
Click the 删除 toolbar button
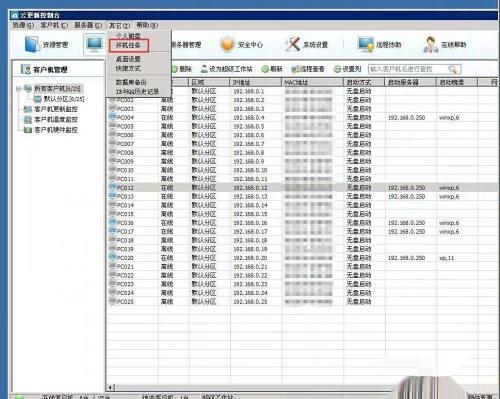[x=182, y=69]
